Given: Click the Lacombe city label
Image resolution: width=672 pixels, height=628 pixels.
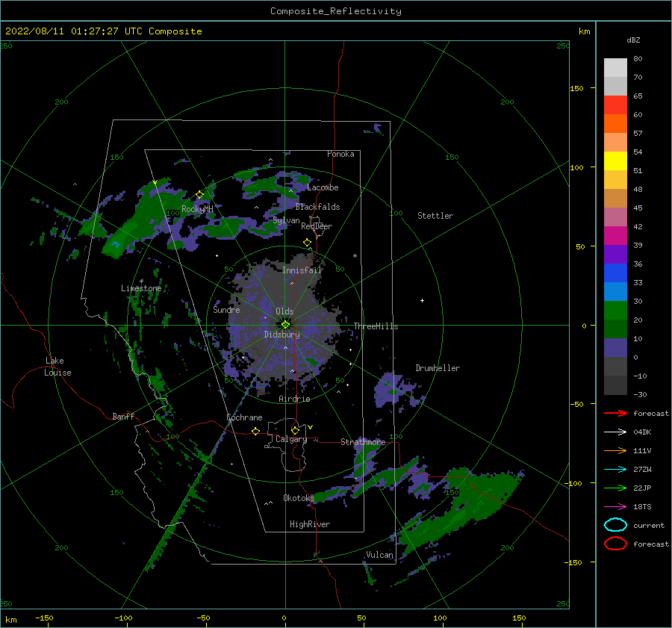Looking at the screenshot, I should (x=323, y=187).
